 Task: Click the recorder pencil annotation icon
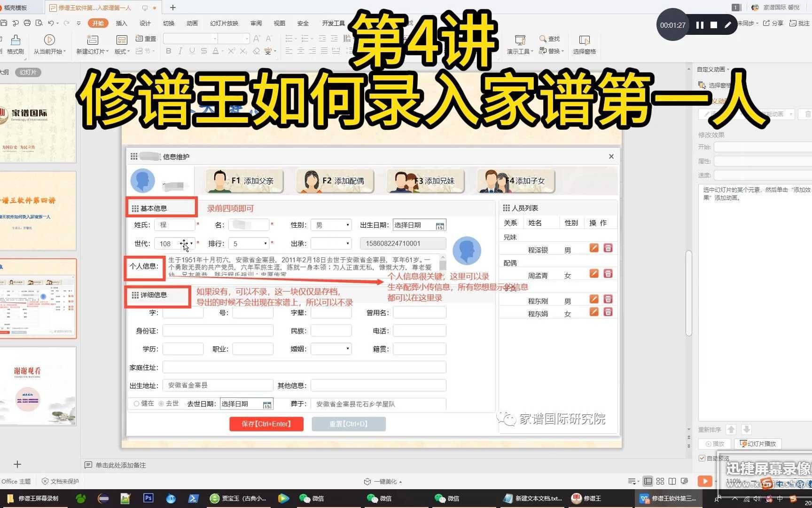pyautogui.click(x=728, y=25)
